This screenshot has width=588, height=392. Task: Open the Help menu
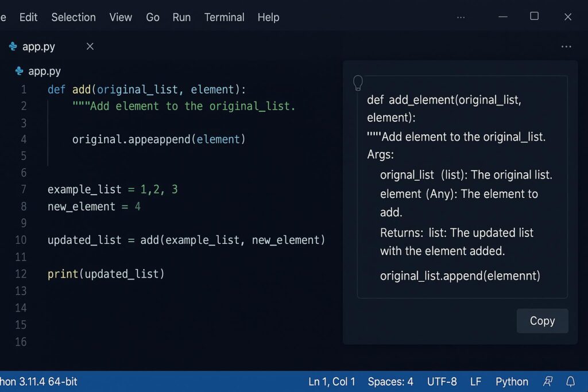pyautogui.click(x=269, y=17)
